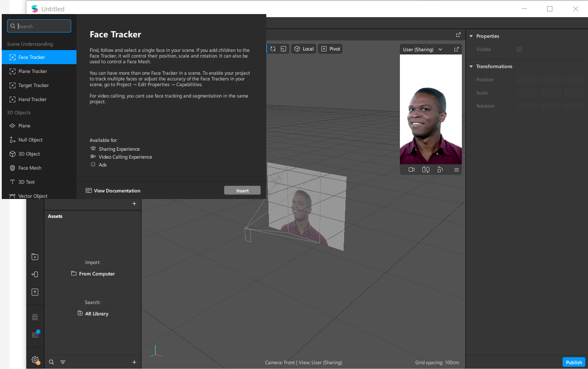Viewport: 588px width, 369px height.
Task: Click the 3D Objects category header
Action: [x=19, y=112]
